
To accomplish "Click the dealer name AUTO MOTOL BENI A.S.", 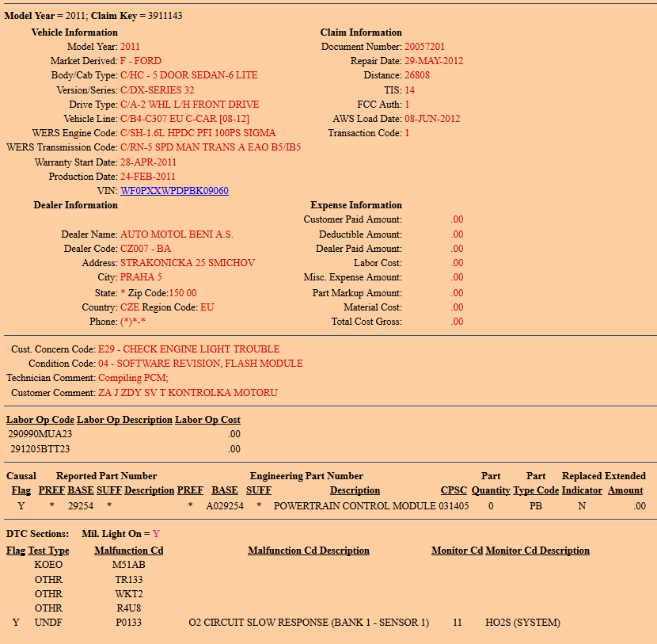I will click(177, 234).
